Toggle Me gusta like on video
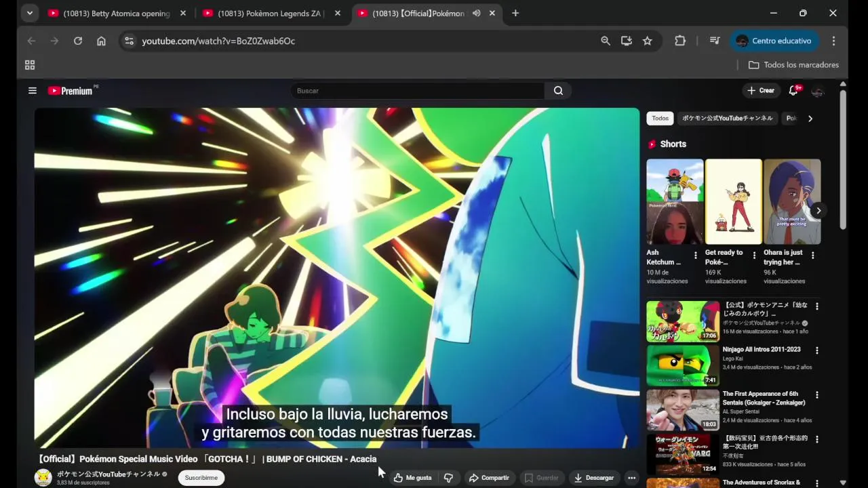This screenshot has width=868, height=488. (x=412, y=478)
